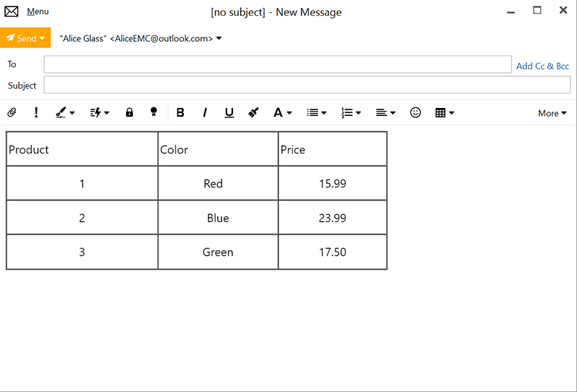The width and height of the screenshot is (577, 392).
Task: Open the numbered list dropdown arrow
Action: pos(358,113)
